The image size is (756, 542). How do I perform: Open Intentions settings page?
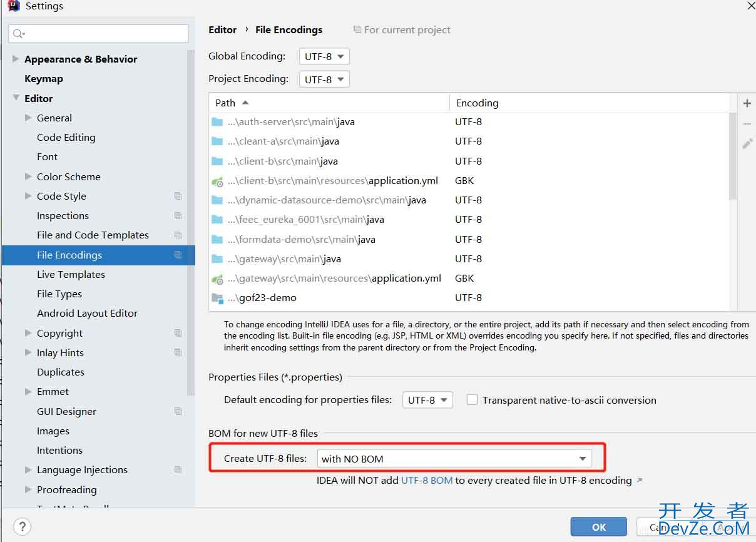59,451
